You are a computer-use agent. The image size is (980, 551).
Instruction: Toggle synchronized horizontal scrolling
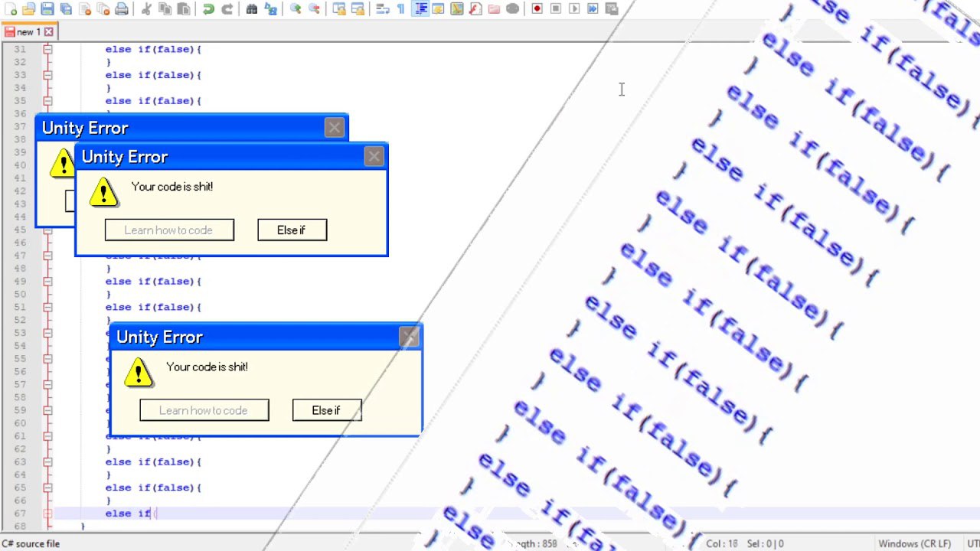tap(357, 9)
